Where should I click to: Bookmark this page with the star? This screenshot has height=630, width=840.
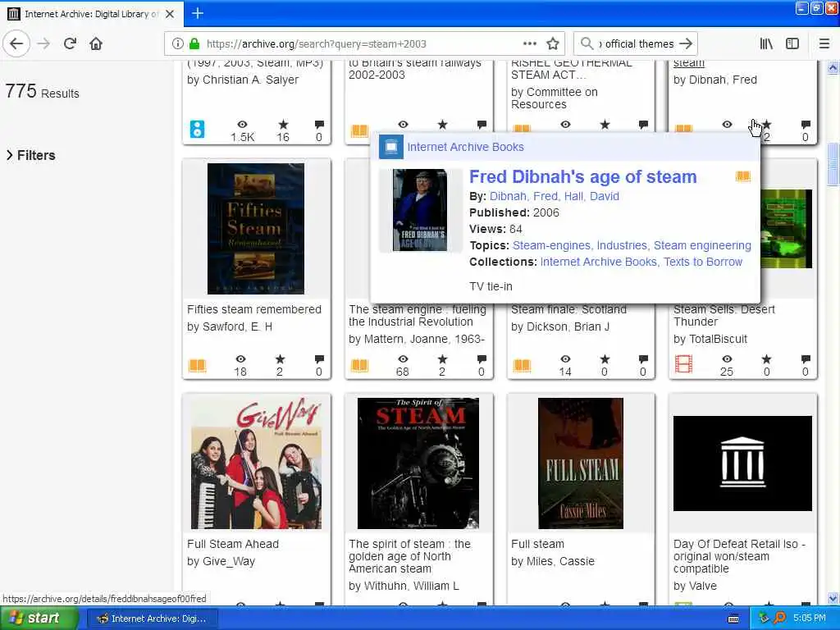click(x=553, y=43)
